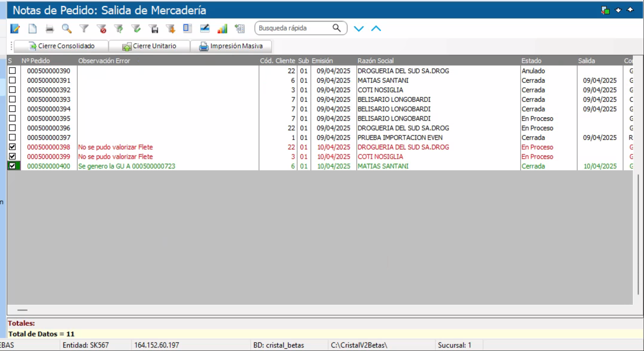Click the remove filter funnel icon

click(102, 29)
